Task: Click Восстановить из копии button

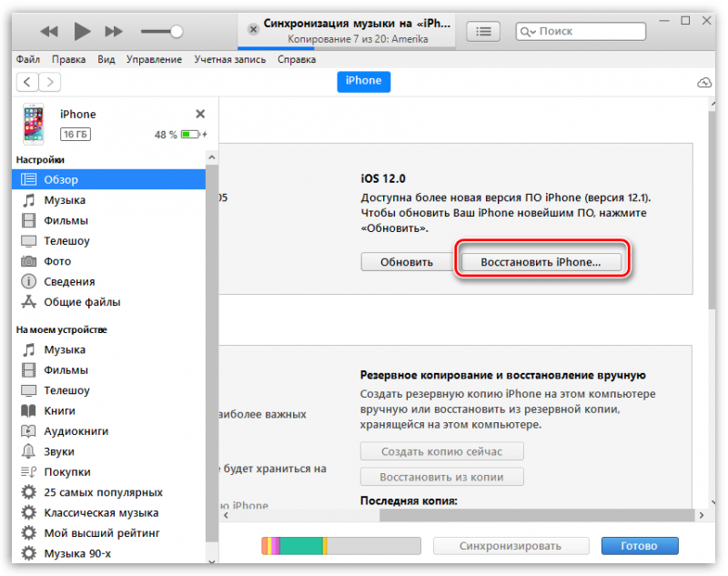Action: coord(441,477)
